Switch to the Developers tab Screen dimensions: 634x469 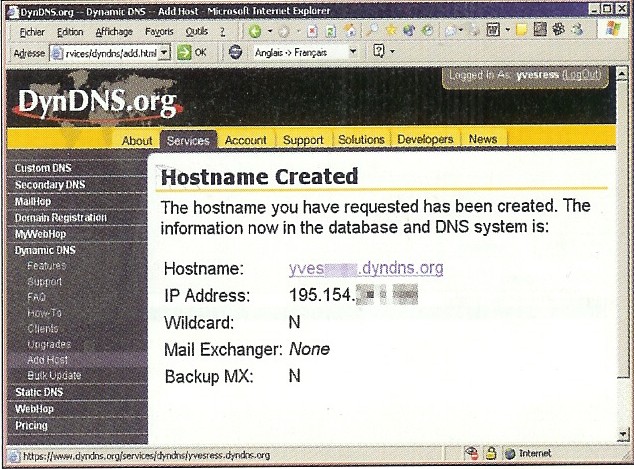pyautogui.click(x=425, y=139)
